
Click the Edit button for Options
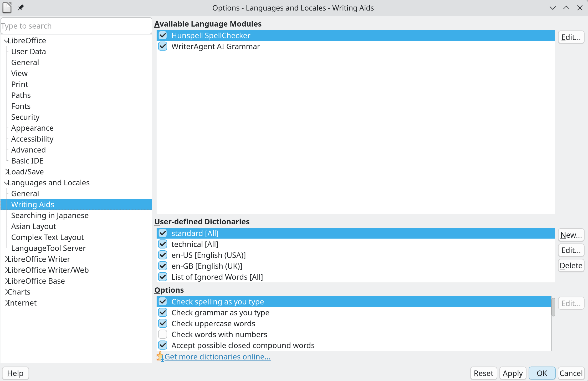tap(571, 303)
